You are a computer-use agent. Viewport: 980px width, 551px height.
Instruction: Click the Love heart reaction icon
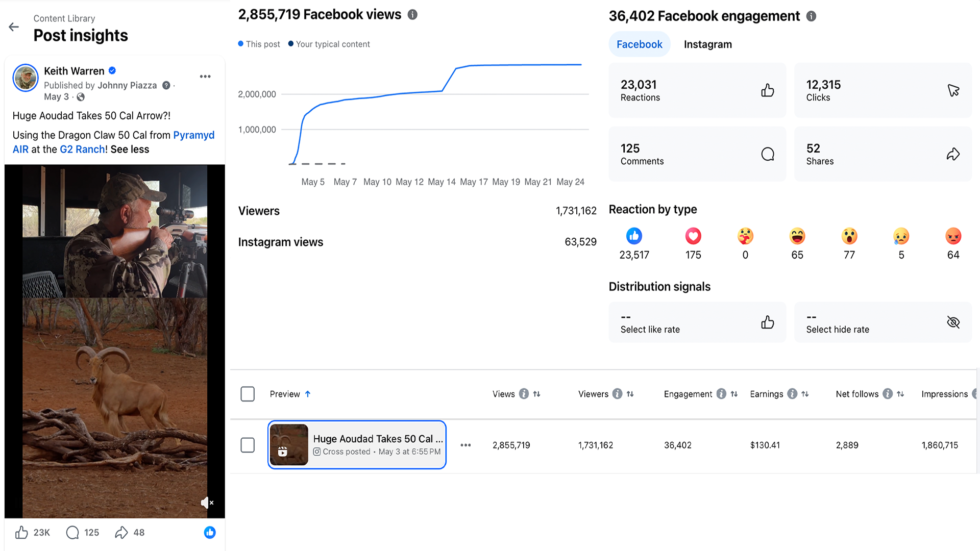click(693, 236)
